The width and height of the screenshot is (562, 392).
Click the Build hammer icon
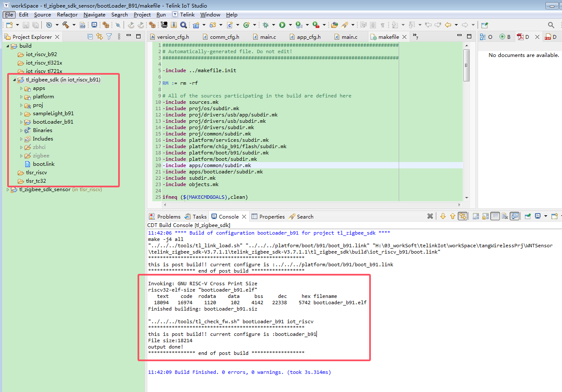(x=66, y=25)
